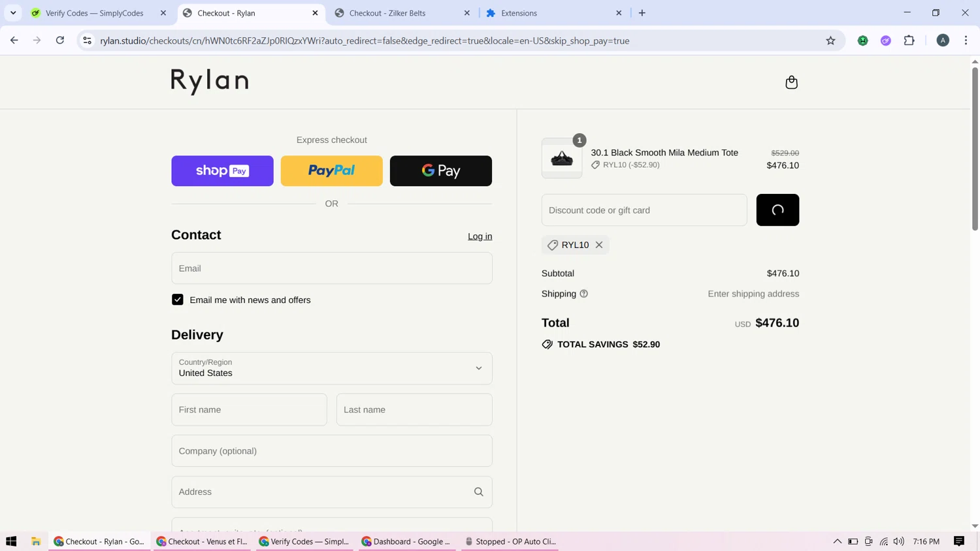Viewport: 980px width, 551px height.
Task: Switch to Checkout - Zilker Belts tab
Action: click(x=387, y=13)
